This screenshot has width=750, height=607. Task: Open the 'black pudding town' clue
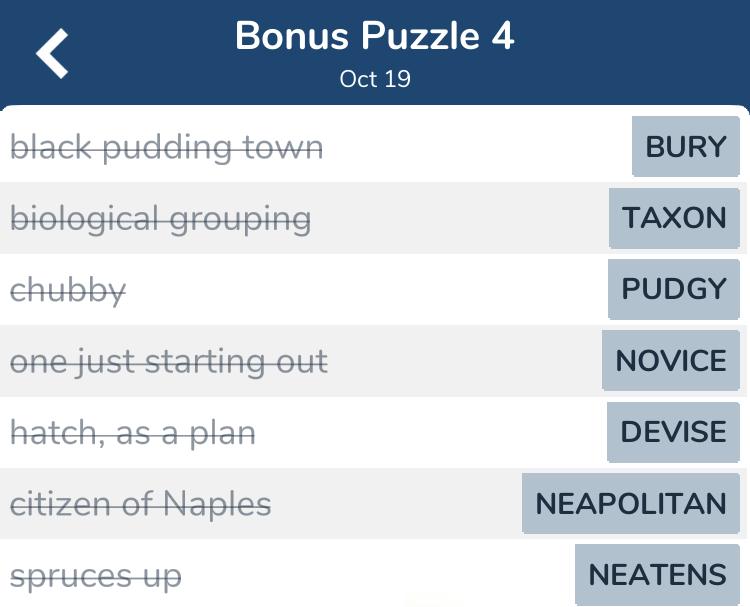[166, 147]
